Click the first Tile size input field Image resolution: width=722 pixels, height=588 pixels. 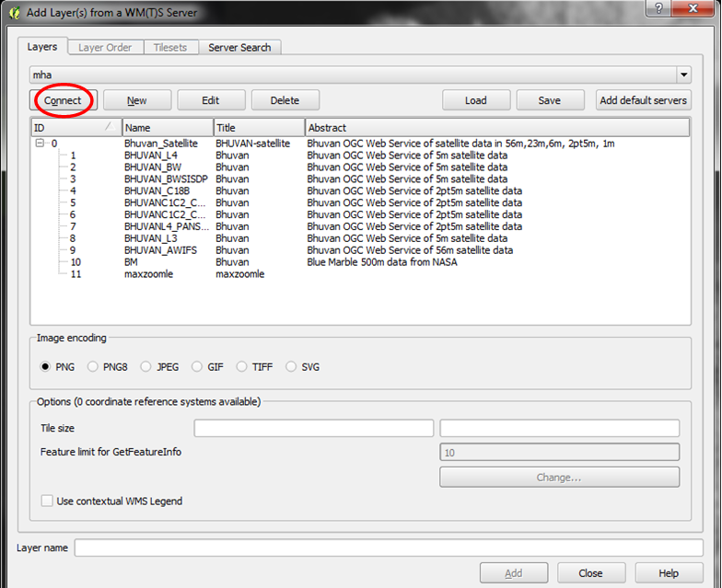coord(313,428)
